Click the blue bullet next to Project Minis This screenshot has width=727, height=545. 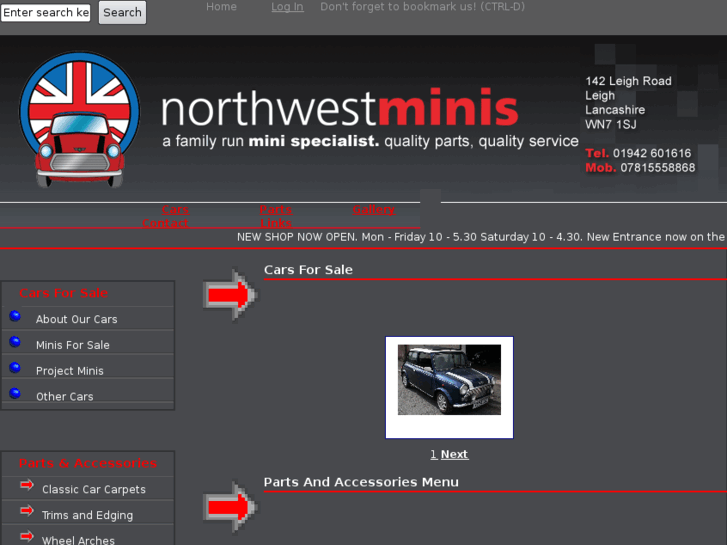[x=15, y=368]
